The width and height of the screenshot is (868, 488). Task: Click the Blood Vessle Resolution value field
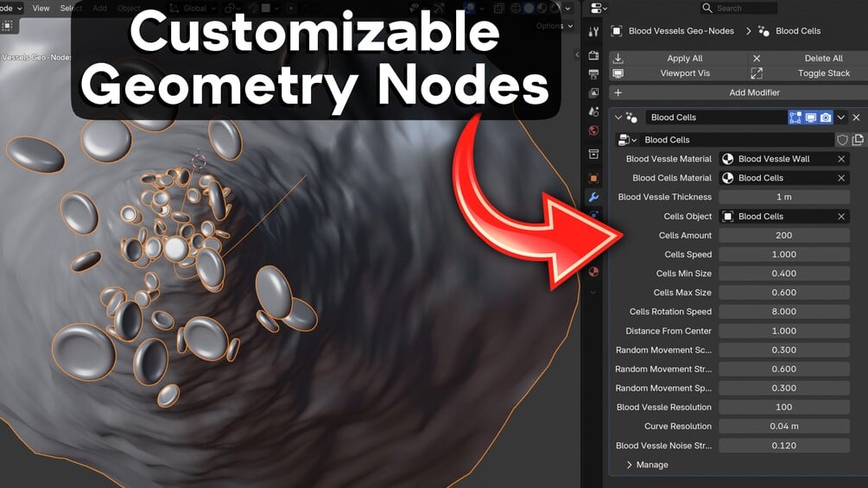[784, 407]
